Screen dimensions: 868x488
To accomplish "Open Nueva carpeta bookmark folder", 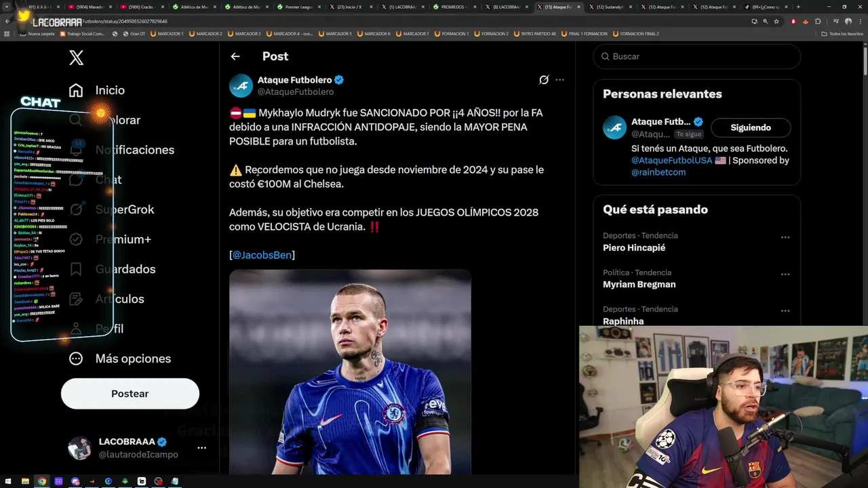I will pos(37,33).
